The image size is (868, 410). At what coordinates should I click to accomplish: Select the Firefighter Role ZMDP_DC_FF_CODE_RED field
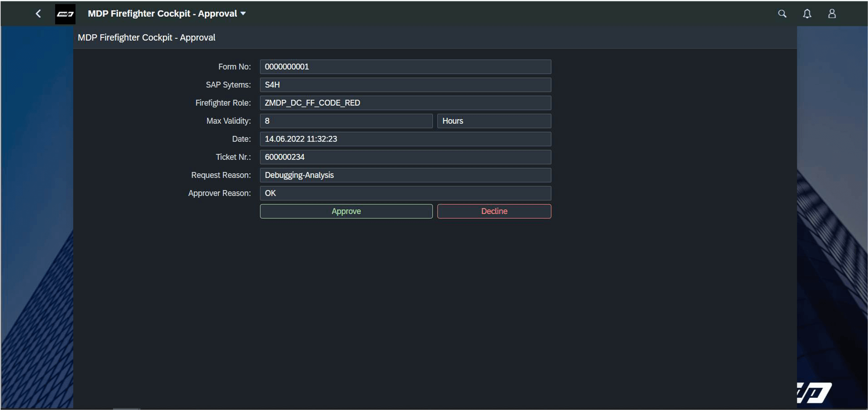[405, 102]
